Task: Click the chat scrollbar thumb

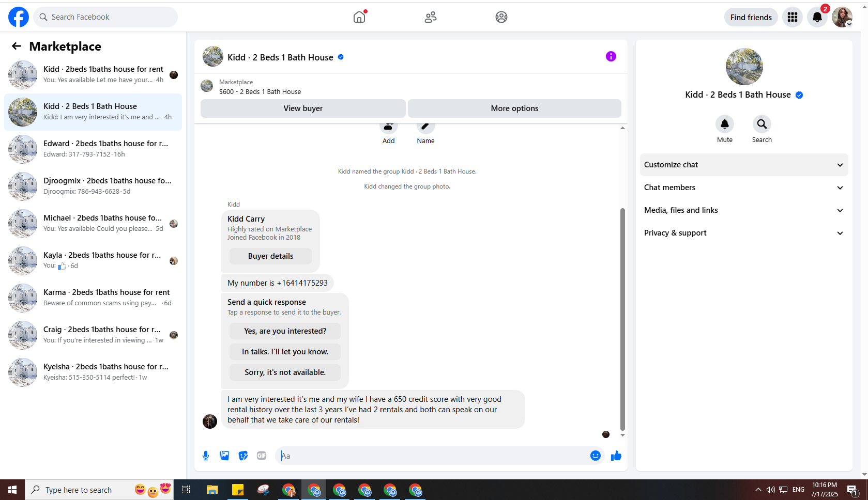Action: [x=622, y=319]
